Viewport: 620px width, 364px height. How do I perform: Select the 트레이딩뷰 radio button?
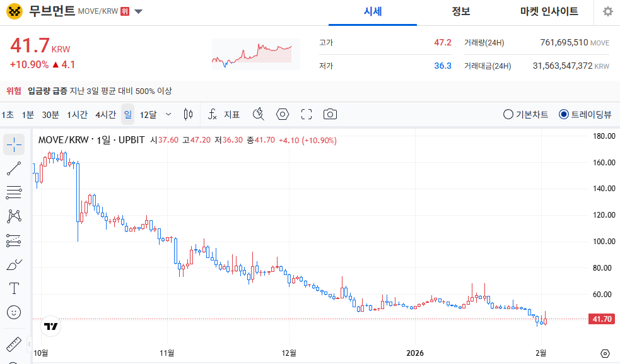click(564, 114)
